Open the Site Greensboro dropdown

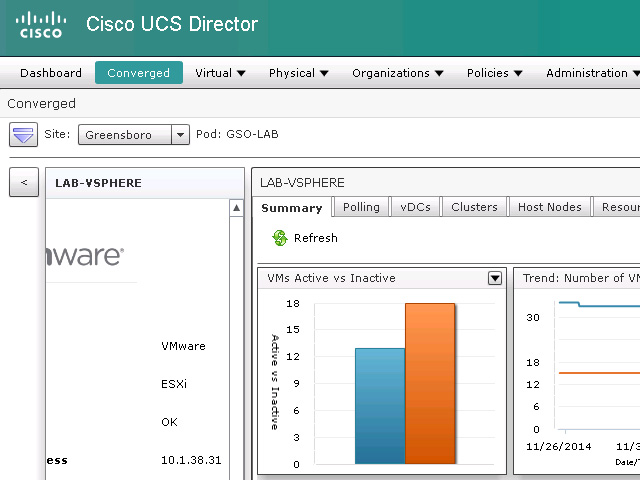click(x=179, y=135)
